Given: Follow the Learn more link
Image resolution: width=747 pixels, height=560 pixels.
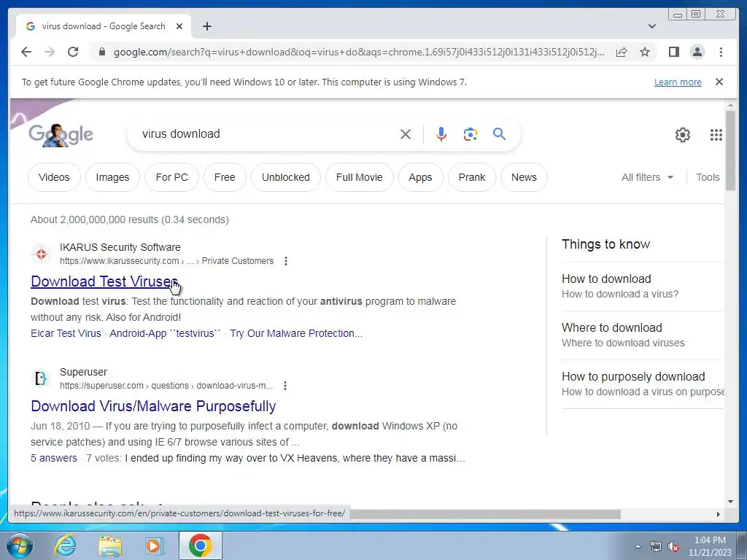Looking at the screenshot, I should tap(678, 82).
